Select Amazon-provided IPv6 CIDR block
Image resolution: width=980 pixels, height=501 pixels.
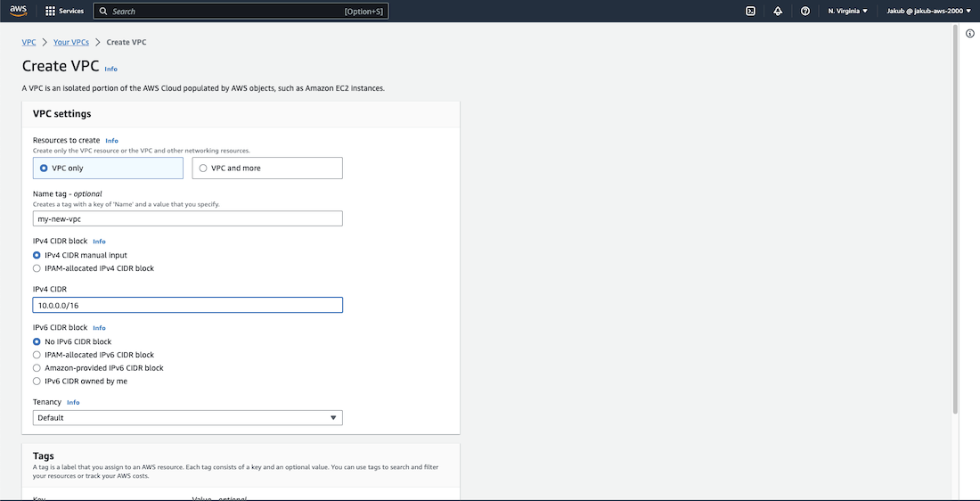click(37, 368)
